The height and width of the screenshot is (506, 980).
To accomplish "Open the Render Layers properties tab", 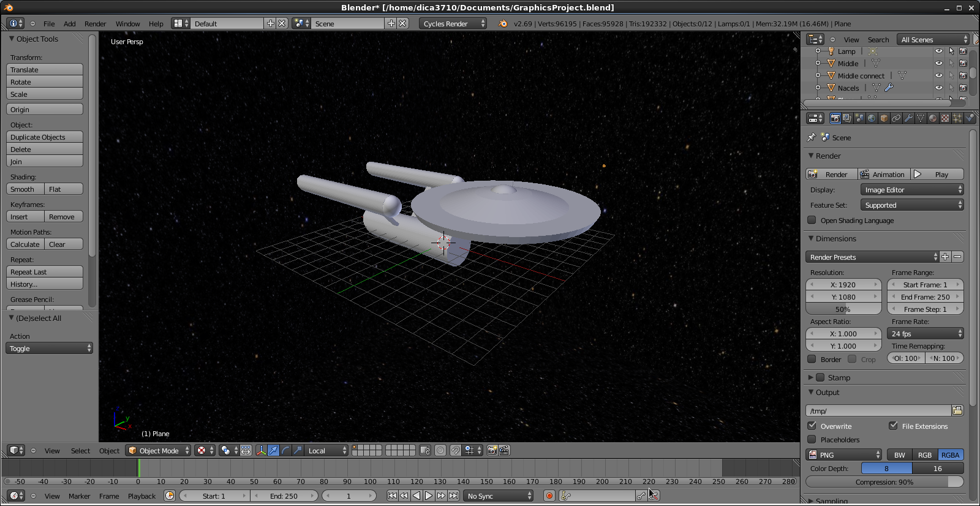I will point(847,118).
